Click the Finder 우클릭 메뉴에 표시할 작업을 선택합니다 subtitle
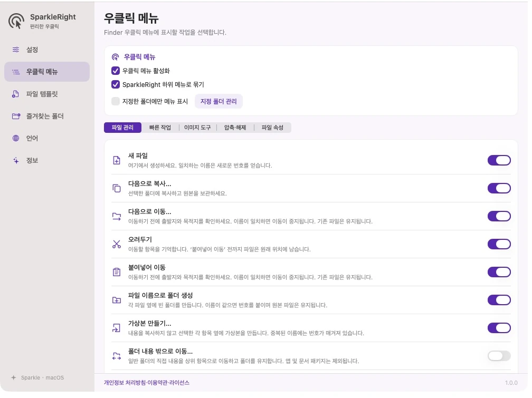Screen dimensions: 532x398 165,32
